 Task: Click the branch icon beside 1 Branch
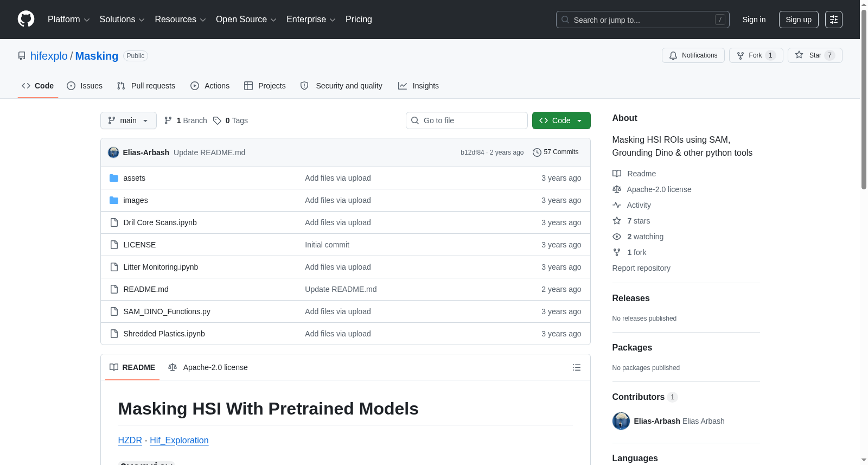click(x=168, y=120)
